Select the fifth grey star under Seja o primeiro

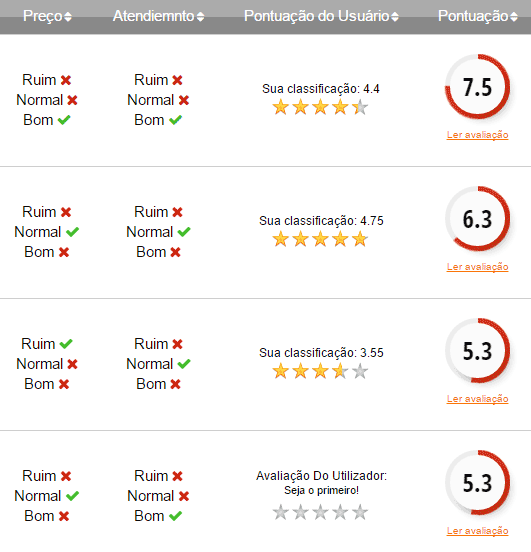[x=360, y=512]
